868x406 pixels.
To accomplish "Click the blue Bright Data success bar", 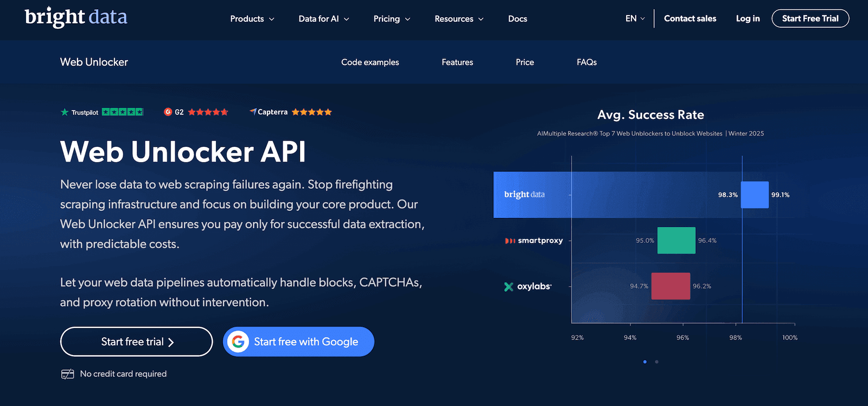I will coord(755,195).
